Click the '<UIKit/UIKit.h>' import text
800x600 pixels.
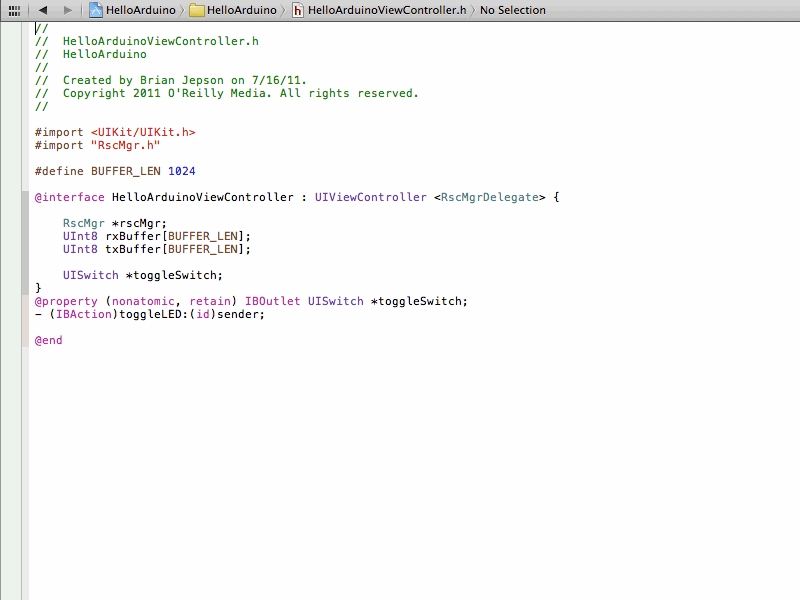pyautogui.click(x=143, y=132)
